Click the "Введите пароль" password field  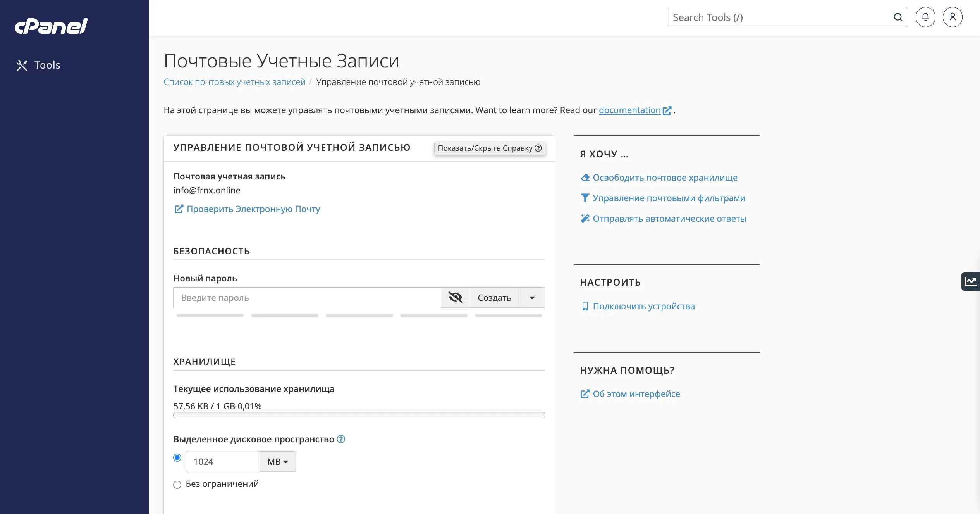coord(307,298)
